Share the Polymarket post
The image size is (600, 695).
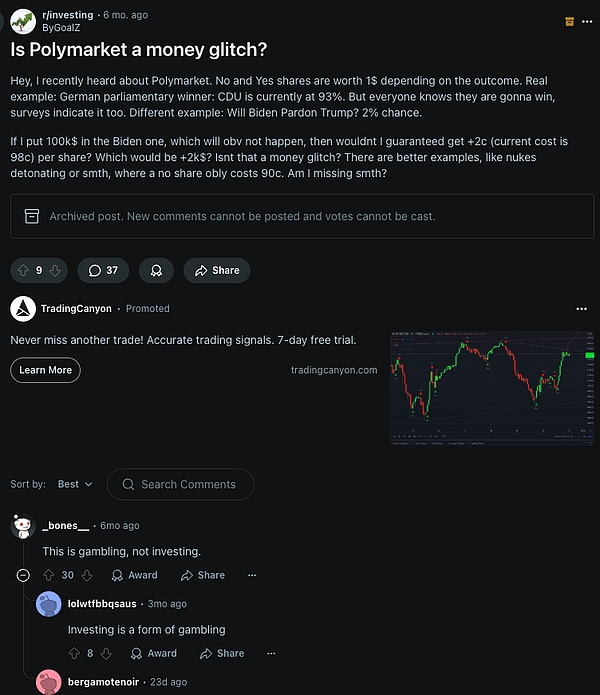(x=217, y=270)
